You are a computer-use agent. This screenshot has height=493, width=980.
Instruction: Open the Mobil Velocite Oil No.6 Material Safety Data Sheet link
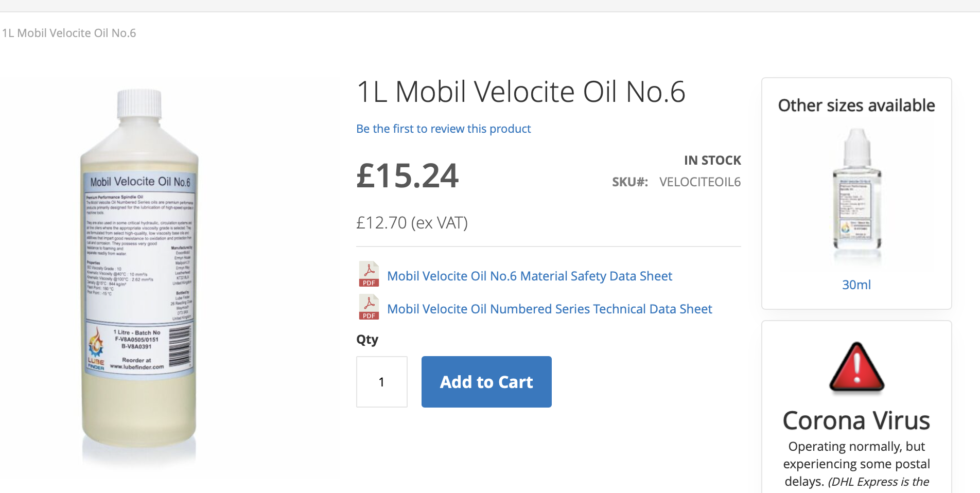(x=530, y=276)
